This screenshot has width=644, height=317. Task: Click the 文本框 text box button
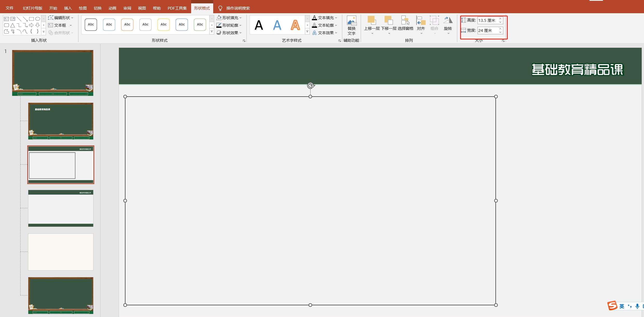[60, 25]
